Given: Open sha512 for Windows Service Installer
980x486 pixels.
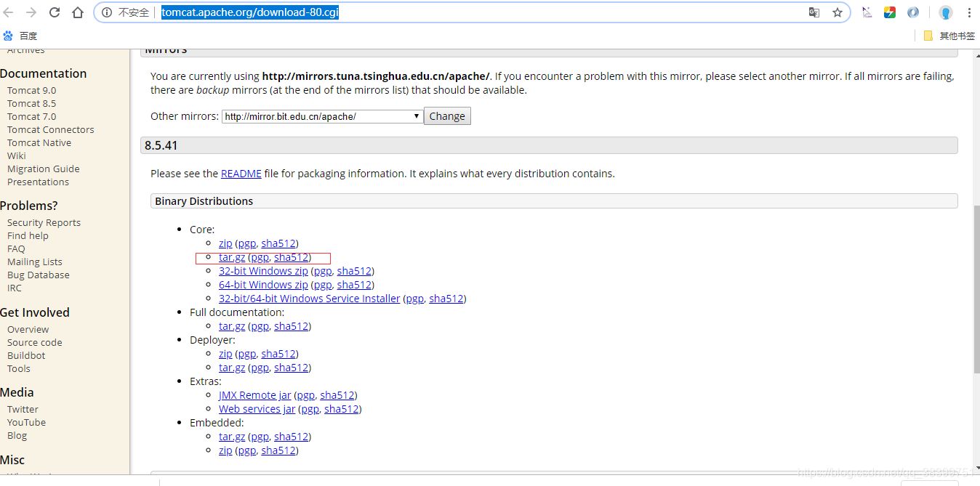Looking at the screenshot, I should click(446, 299).
